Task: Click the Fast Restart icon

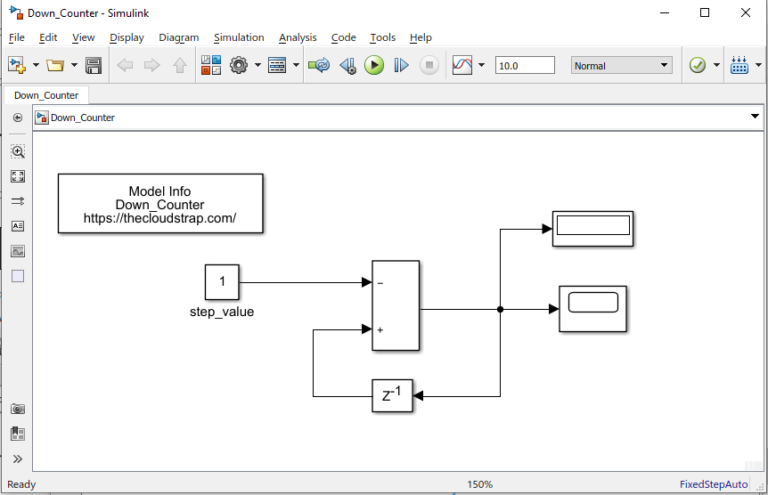Action: click(319, 65)
